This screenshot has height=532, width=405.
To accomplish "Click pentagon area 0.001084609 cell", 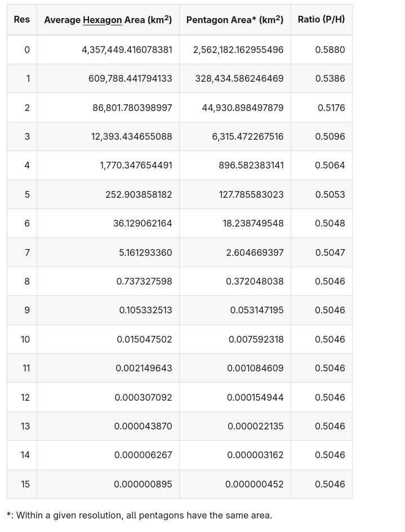I will pyautogui.click(x=255, y=368).
